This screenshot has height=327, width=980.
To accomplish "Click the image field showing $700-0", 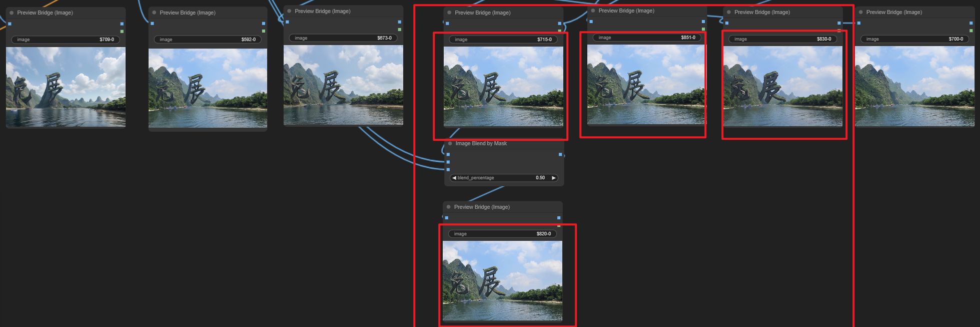I will click(x=915, y=39).
